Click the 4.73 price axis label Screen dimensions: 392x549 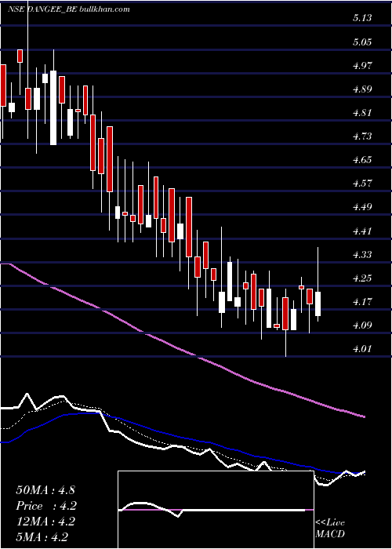pyautogui.click(x=362, y=136)
